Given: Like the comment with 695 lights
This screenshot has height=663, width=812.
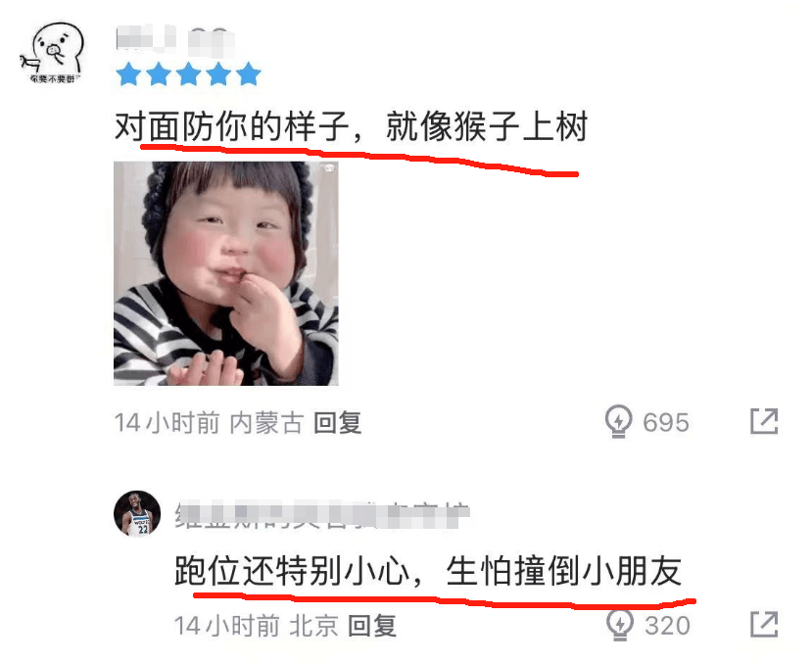Looking at the screenshot, I should pyautogui.click(x=618, y=421).
